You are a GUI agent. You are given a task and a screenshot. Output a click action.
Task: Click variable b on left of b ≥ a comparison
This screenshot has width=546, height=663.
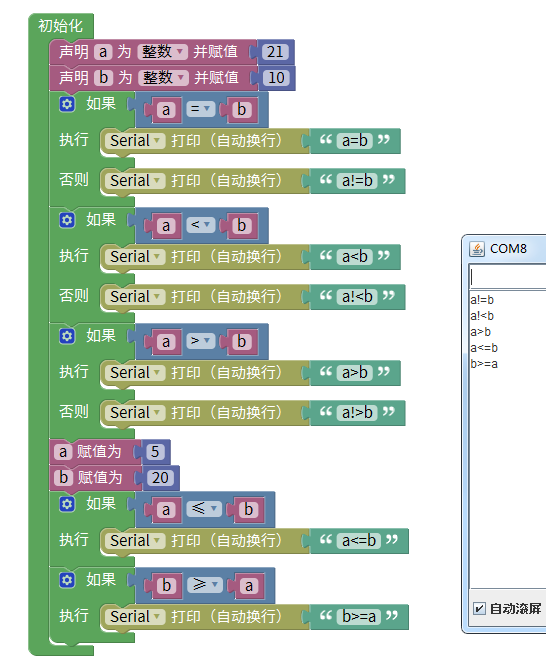(x=166, y=585)
